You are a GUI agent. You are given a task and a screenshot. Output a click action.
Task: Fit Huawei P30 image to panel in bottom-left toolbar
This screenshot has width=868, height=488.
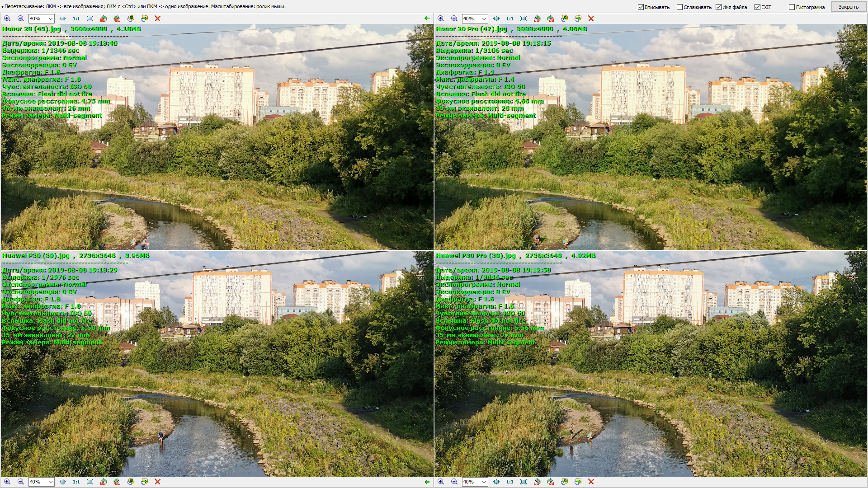pyautogui.click(x=90, y=482)
